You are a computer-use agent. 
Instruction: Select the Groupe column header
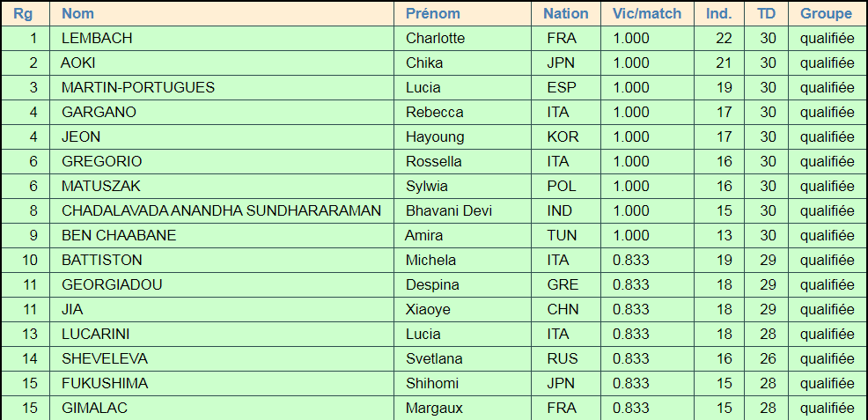[827, 13]
